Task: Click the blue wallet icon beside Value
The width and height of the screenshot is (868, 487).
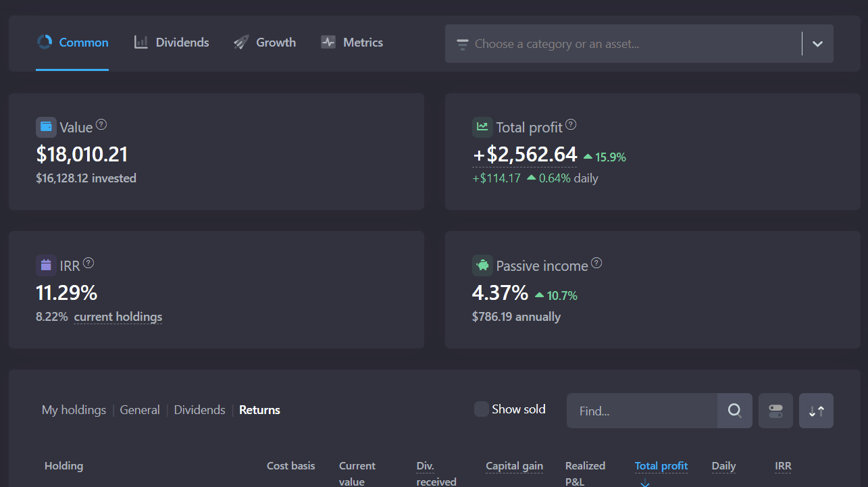Action: click(46, 127)
